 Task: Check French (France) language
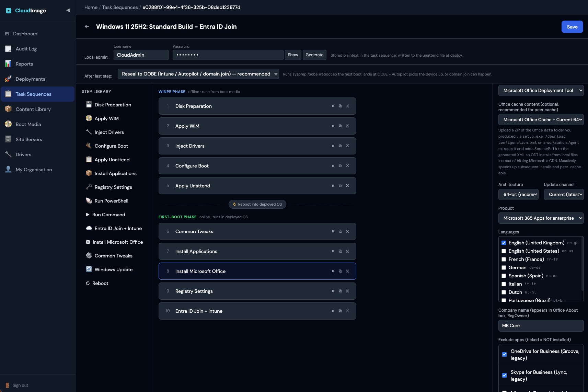coord(504,259)
